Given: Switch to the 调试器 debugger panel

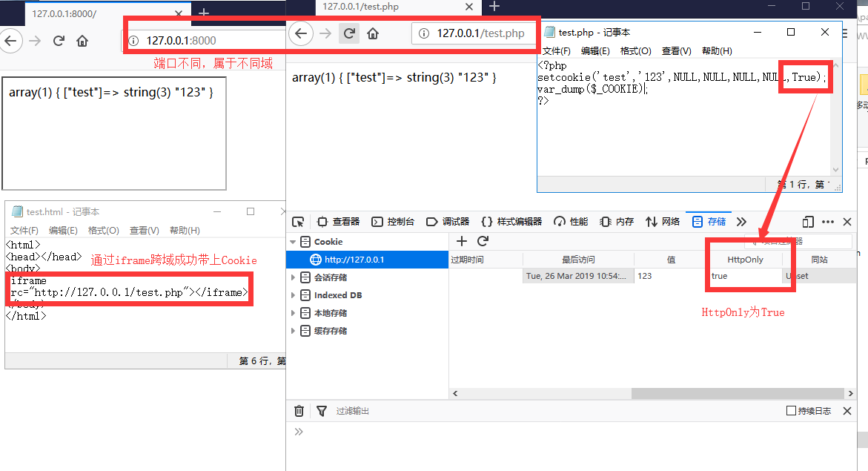Looking at the screenshot, I should pos(448,222).
